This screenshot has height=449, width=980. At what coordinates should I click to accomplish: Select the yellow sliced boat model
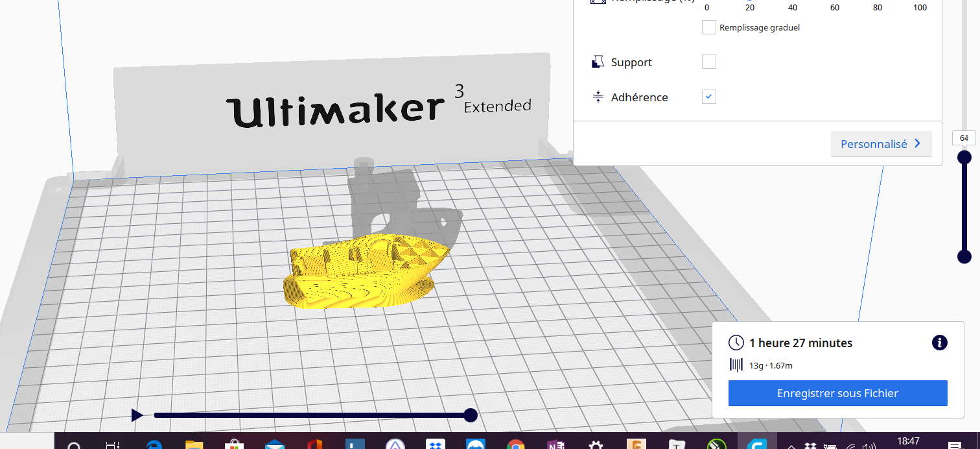pos(366,271)
